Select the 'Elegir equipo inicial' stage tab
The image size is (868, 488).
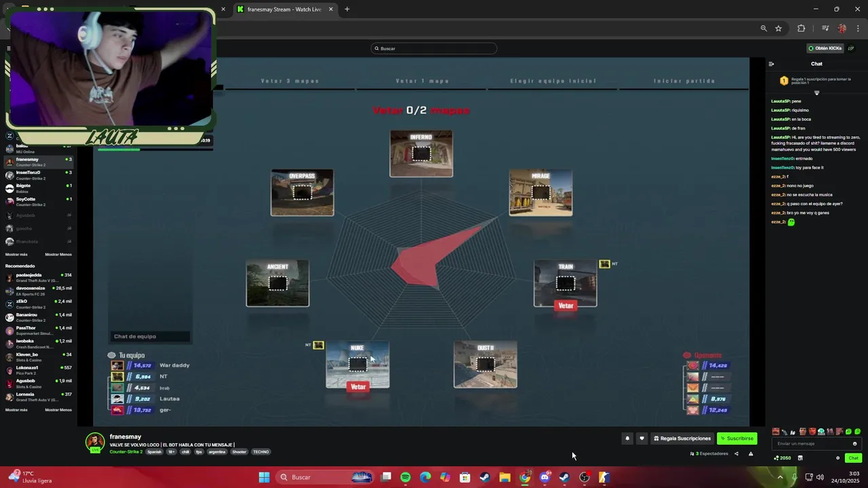point(553,81)
